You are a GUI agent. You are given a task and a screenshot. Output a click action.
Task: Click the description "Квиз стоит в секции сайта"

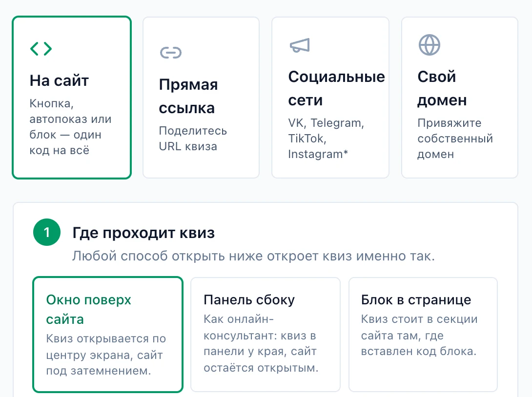419,335
